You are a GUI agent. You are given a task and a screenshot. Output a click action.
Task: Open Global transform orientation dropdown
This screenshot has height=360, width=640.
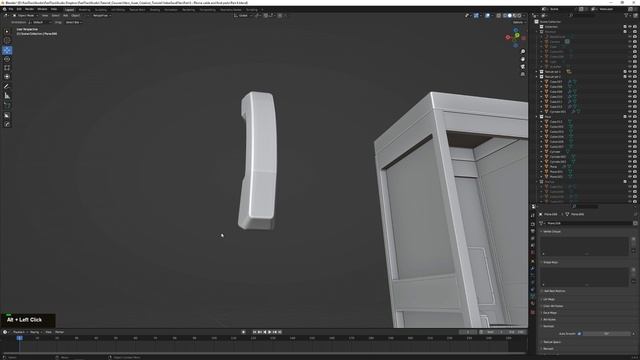click(x=243, y=16)
